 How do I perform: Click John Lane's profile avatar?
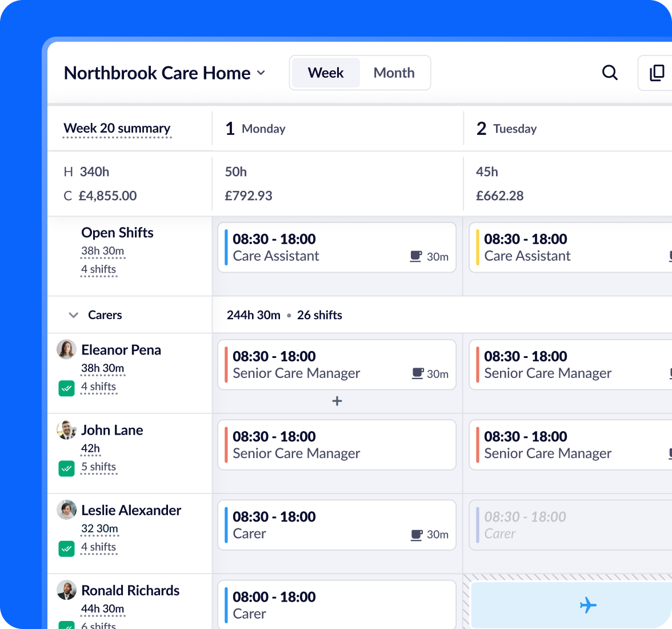point(66,430)
